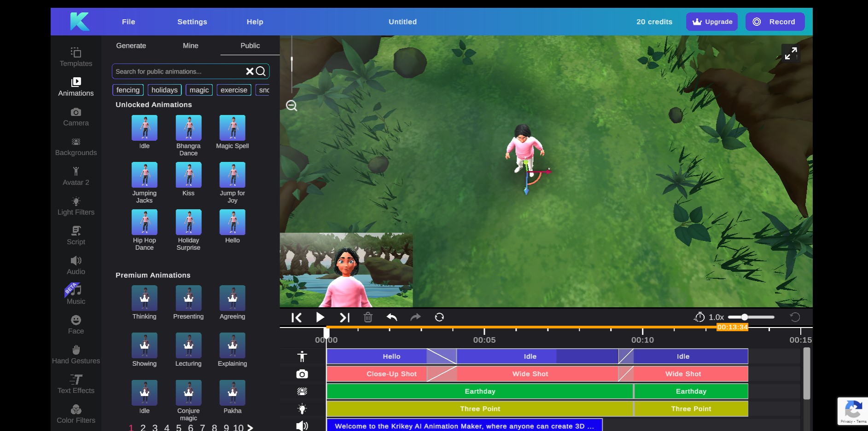Open the Settings menu
Image resolution: width=868 pixels, height=431 pixels.
[192, 22]
